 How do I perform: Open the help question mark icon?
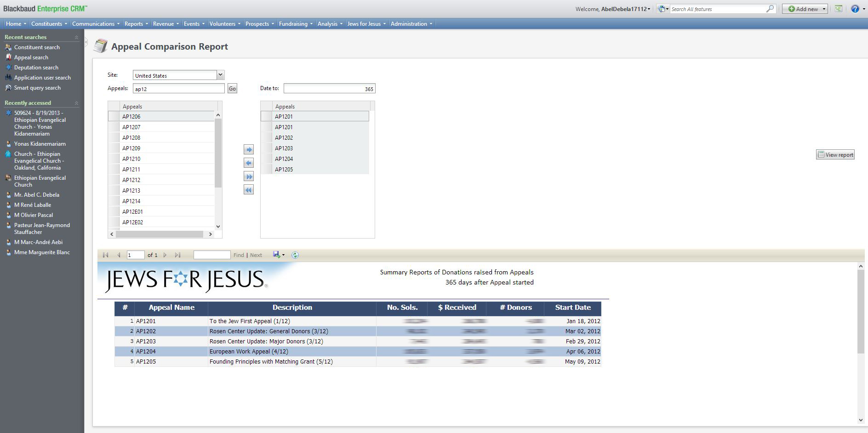[855, 9]
